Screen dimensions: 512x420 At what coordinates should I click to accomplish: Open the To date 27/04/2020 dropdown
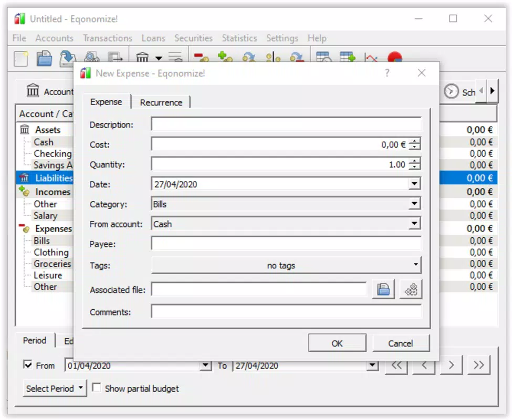(x=372, y=365)
